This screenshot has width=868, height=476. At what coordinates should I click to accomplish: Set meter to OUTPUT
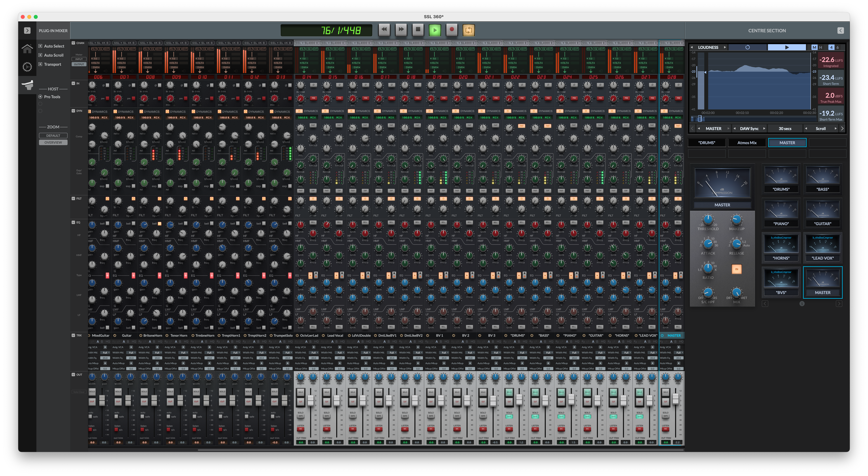(x=79, y=64)
